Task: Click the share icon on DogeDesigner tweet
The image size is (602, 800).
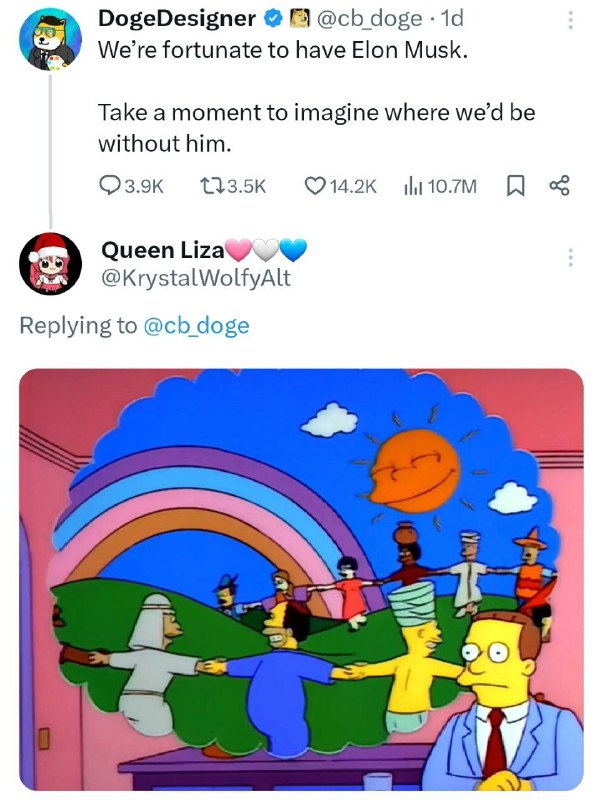Action: point(559,186)
